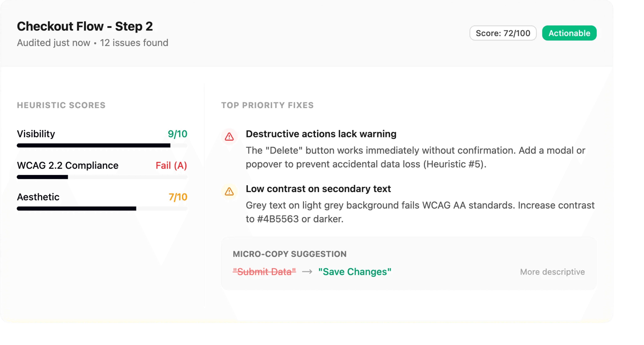644x345 pixels.
Task: Click the green "Save Changes" suggestion
Action: [355, 272]
